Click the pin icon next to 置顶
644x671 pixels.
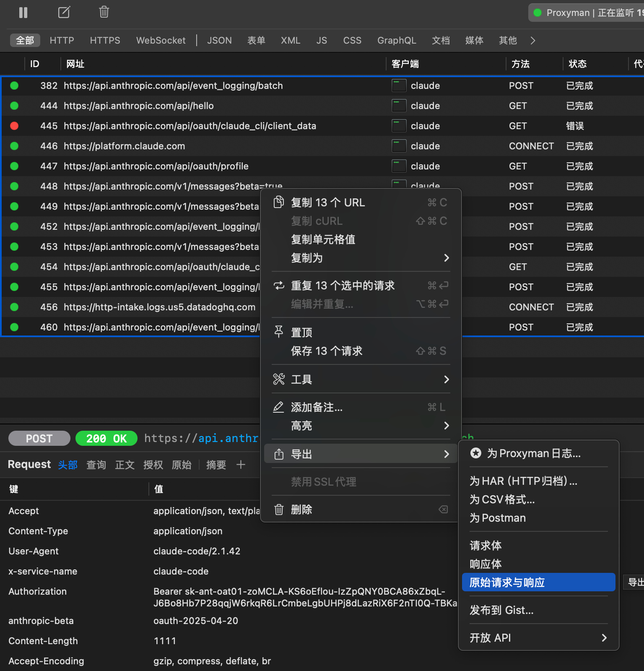tap(279, 332)
